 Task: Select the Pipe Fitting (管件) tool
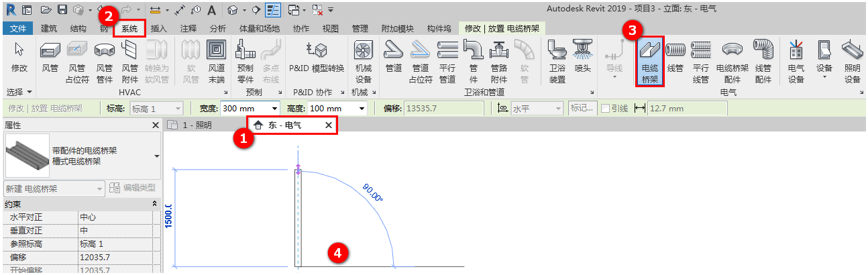click(x=474, y=61)
